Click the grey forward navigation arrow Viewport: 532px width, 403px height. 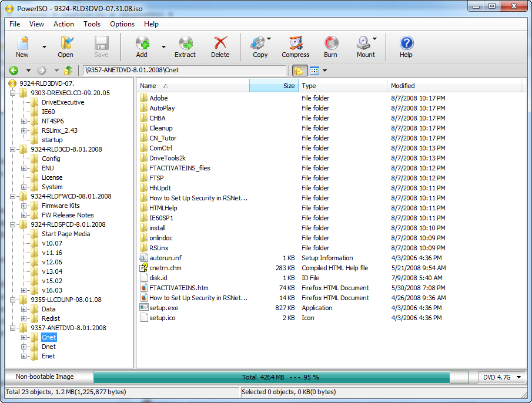pyautogui.click(x=41, y=70)
